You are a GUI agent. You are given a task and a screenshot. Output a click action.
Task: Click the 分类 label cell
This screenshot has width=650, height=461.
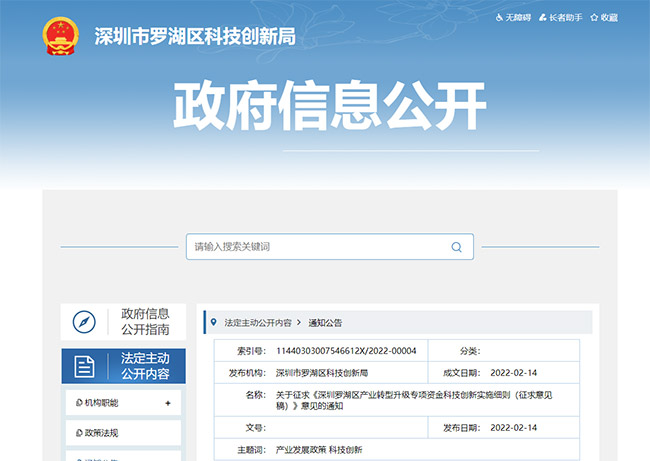point(470,351)
